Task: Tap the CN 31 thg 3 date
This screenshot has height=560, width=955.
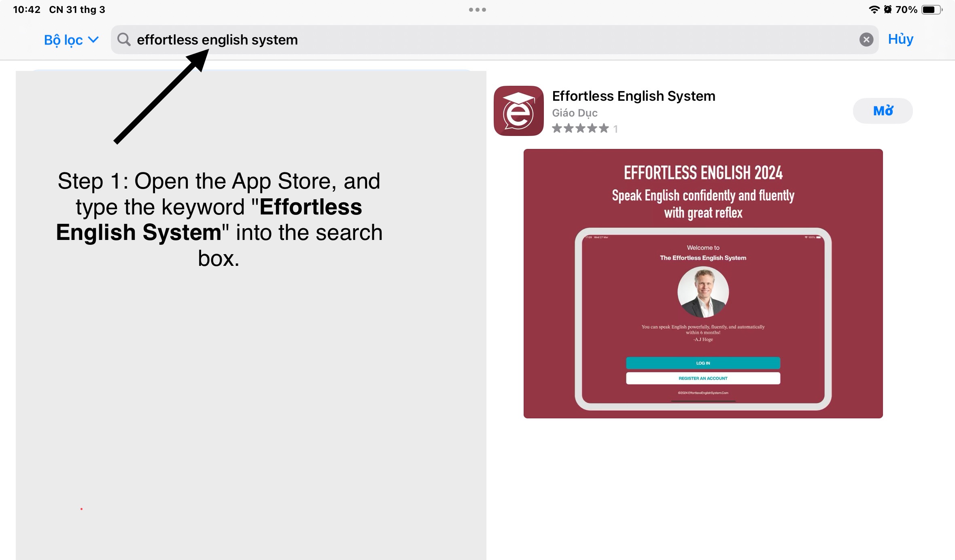Action: pos(77,10)
